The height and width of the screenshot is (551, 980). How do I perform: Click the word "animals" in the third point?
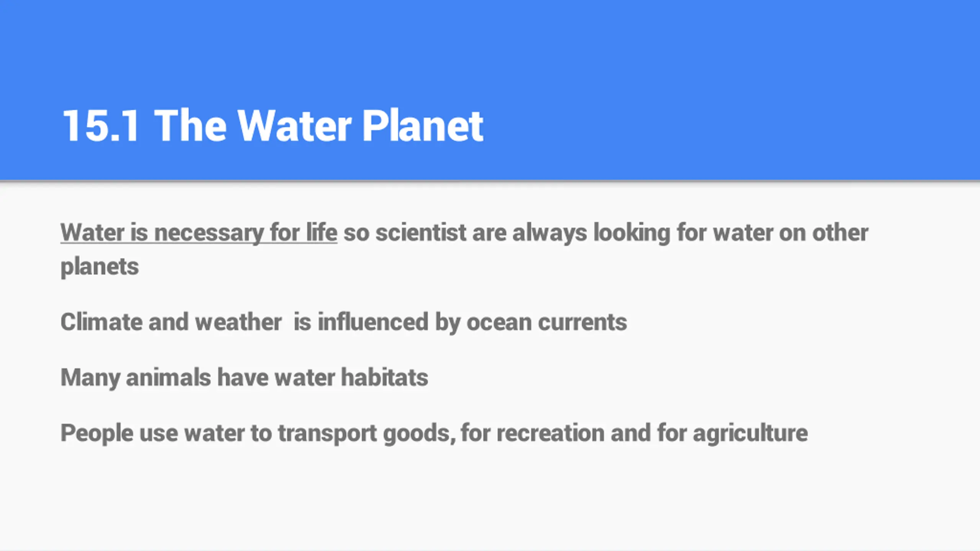click(x=168, y=378)
